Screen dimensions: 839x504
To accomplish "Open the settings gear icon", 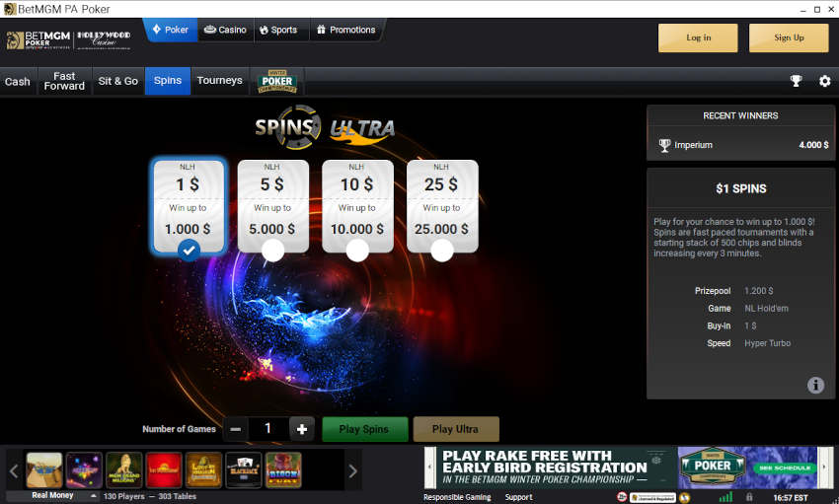I will pos(824,81).
